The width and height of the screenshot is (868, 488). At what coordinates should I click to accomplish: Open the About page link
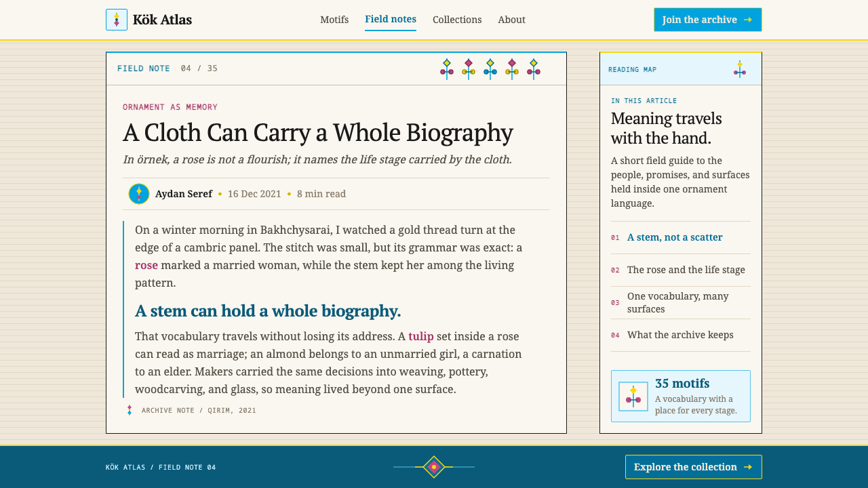512,20
